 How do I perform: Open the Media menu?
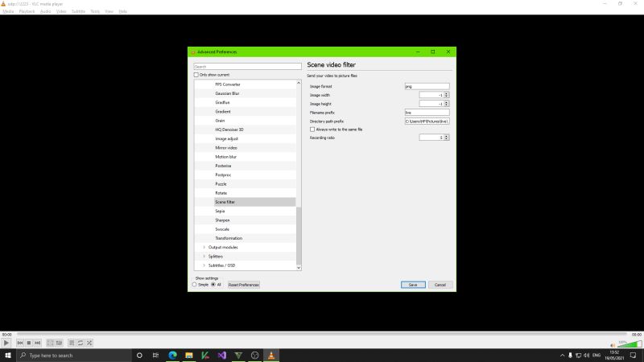click(8, 11)
